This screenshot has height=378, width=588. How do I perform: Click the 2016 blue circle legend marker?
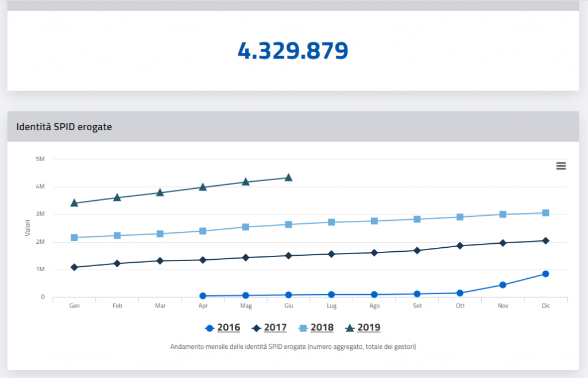point(210,328)
